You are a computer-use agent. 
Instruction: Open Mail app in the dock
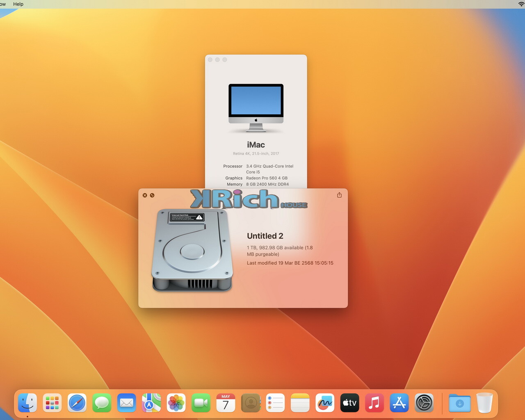coord(126,403)
